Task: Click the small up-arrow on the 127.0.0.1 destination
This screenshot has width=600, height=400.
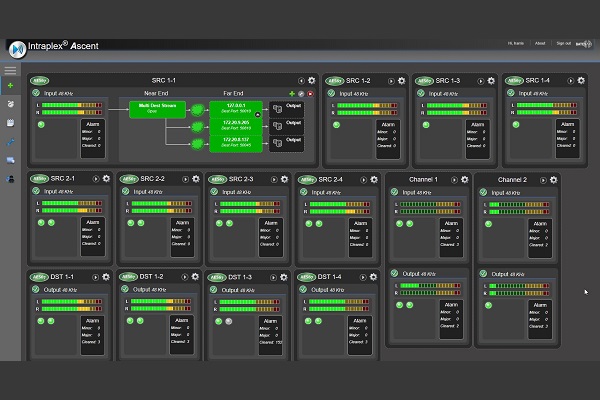Action: point(258,114)
